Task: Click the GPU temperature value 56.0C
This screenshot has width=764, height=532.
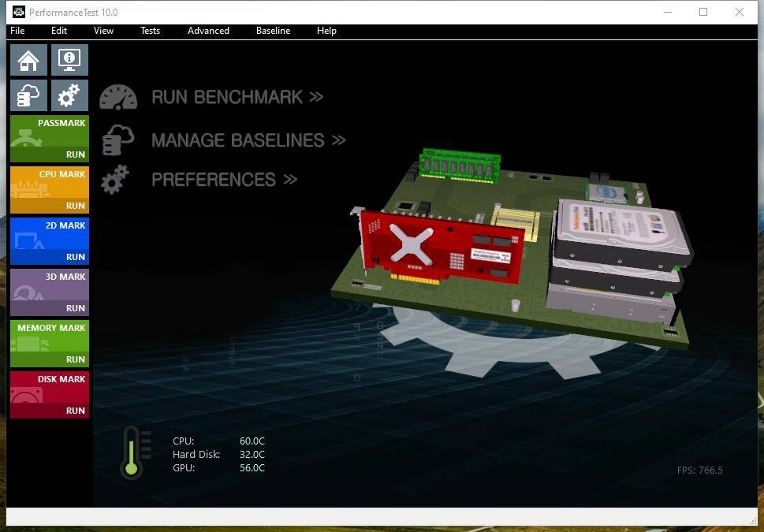Action: pos(252,467)
